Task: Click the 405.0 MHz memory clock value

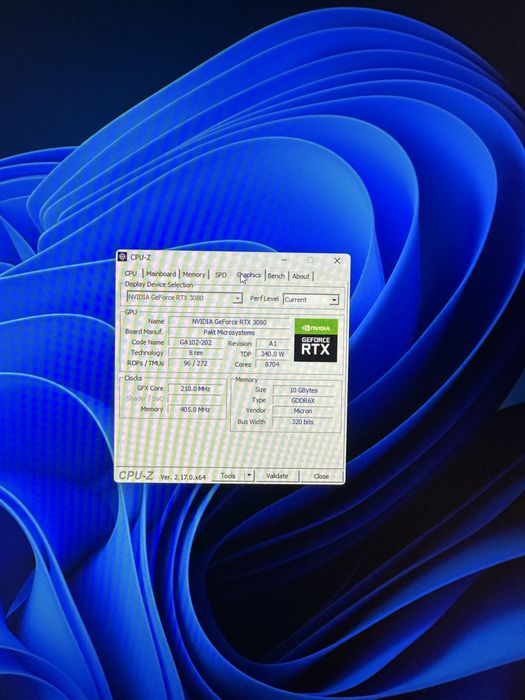Action: click(x=195, y=409)
